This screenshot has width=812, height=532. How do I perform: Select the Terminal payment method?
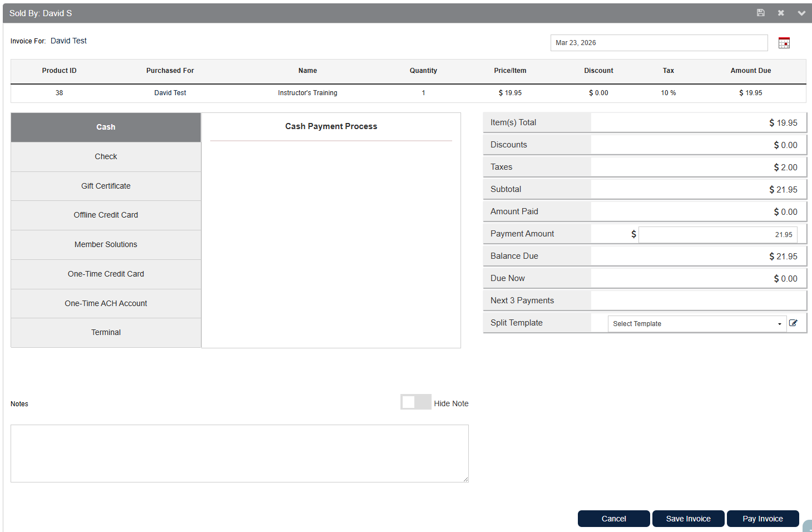[106, 333]
